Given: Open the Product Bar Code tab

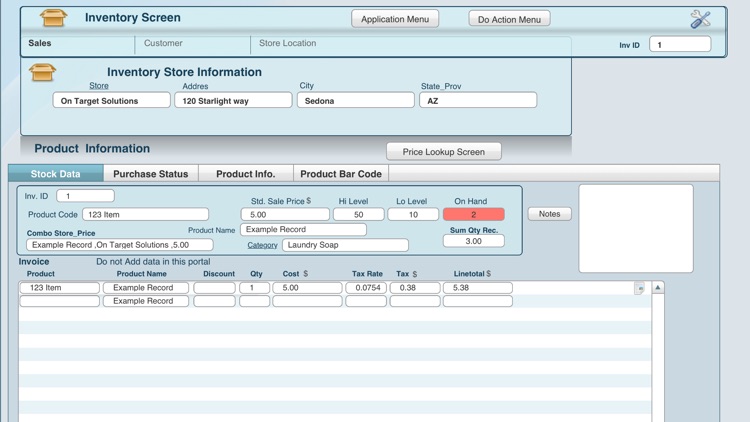Looking at the screenshot, I should [341, 174].
